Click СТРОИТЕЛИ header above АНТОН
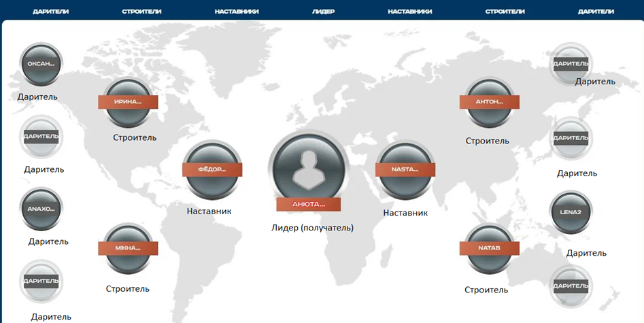This screenshot has height=323, width=644. point(505,12)
